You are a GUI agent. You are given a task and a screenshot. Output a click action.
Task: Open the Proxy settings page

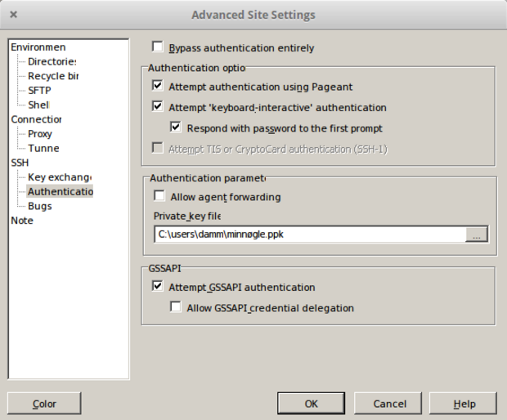(40, 134)
